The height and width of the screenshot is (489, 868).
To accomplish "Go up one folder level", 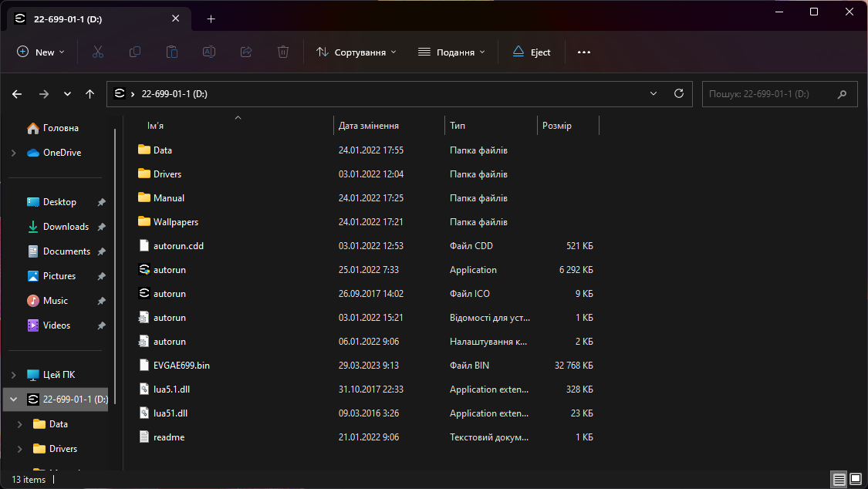I will coord(90,93).
